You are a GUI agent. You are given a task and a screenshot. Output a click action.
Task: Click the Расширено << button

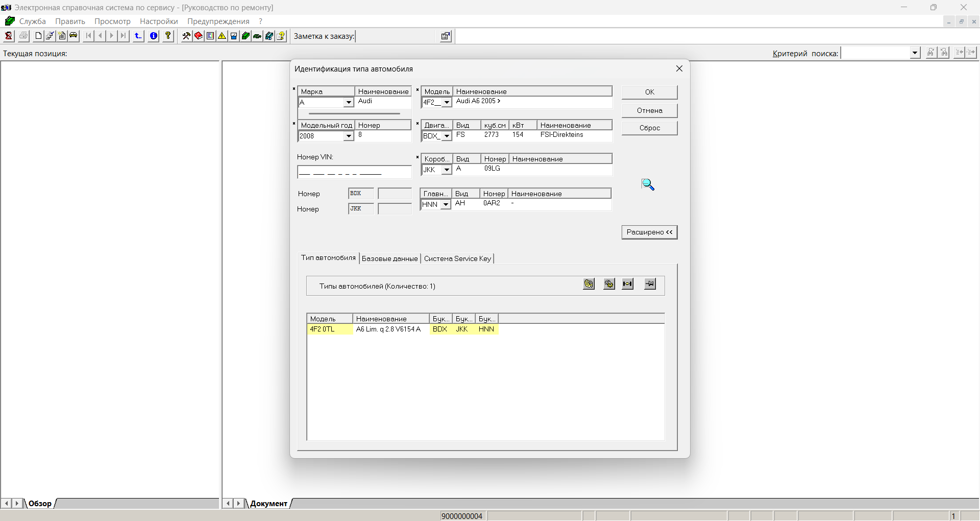click(x=649, y=232)
